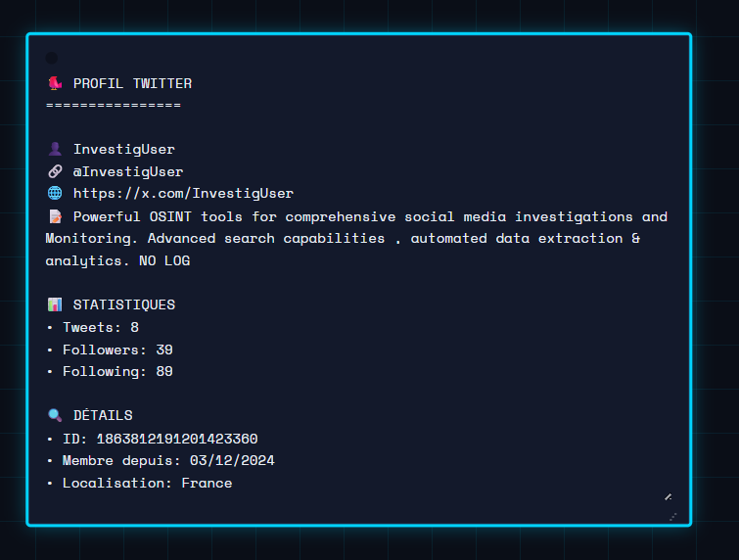Click the textarea resize handle
Screen dimensions: 739x560
673,516
